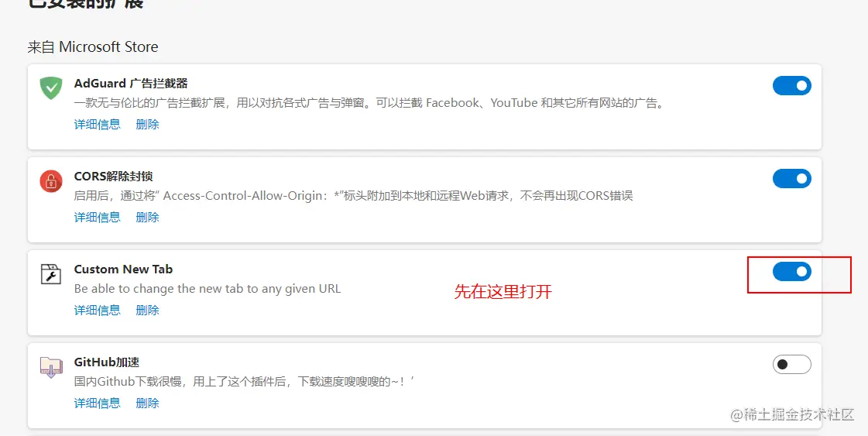The image size is (868, 436).
Task: Click the CORS red lock icon
Action: pyautogui.click(x=51, y=181)
